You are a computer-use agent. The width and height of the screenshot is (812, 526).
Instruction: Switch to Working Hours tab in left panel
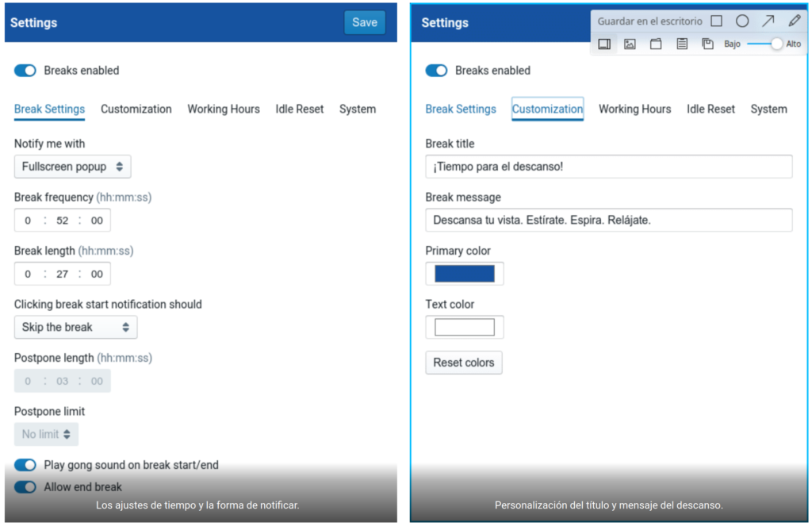(x=224, y=109)
